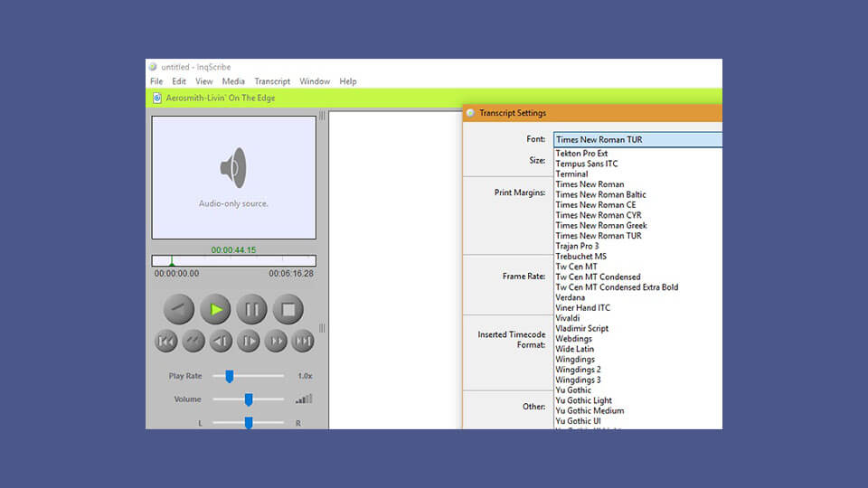Open the Transcript menu

272,81
